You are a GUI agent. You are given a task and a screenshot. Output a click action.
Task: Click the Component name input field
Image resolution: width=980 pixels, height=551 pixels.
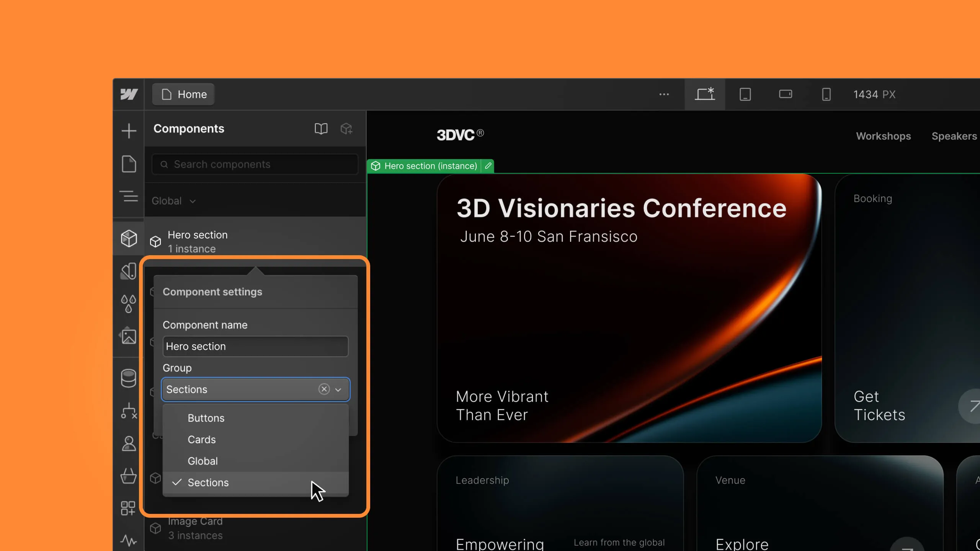point(255,346)
